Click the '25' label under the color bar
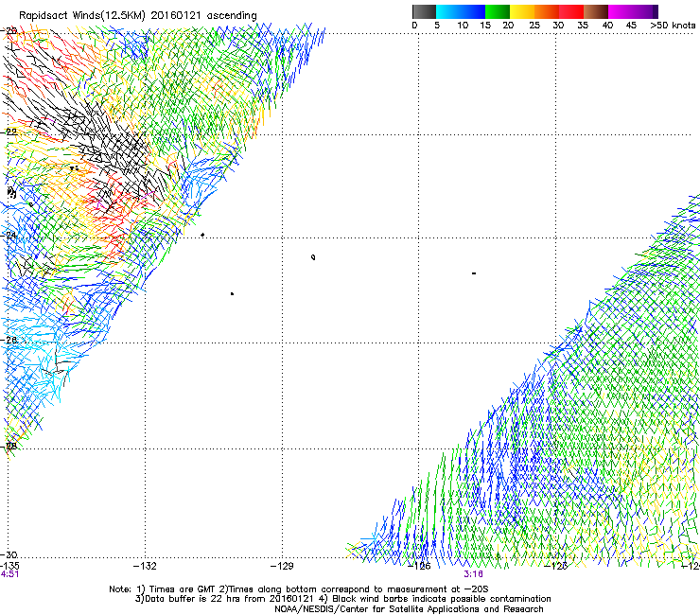Viewport: 700px width, 615px height. [534, 26]
